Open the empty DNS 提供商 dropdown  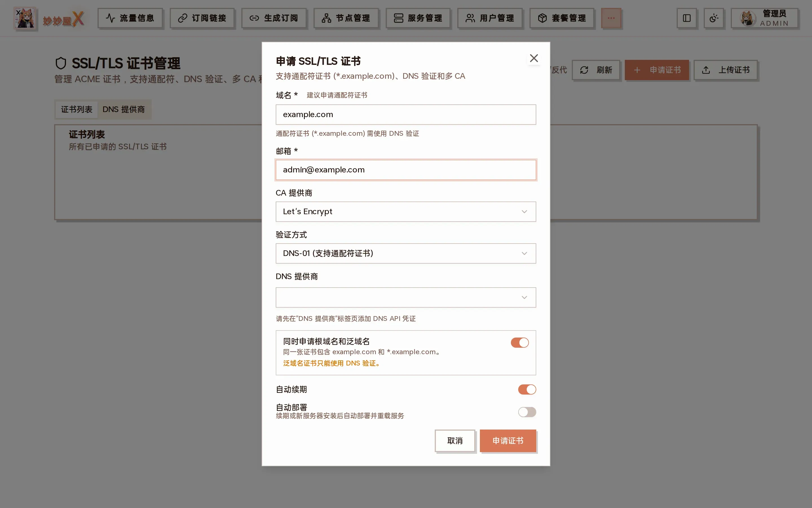tap(406, 297)
